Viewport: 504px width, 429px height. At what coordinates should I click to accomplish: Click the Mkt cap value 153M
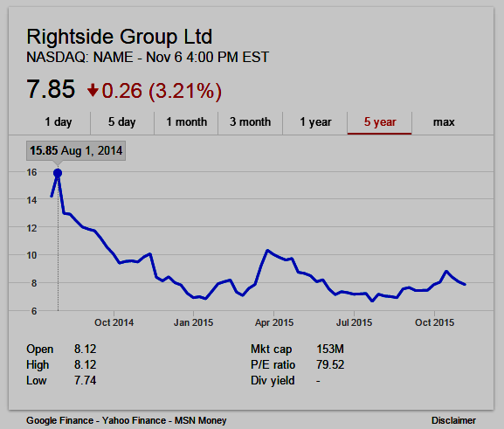click(x=330, y=349)
